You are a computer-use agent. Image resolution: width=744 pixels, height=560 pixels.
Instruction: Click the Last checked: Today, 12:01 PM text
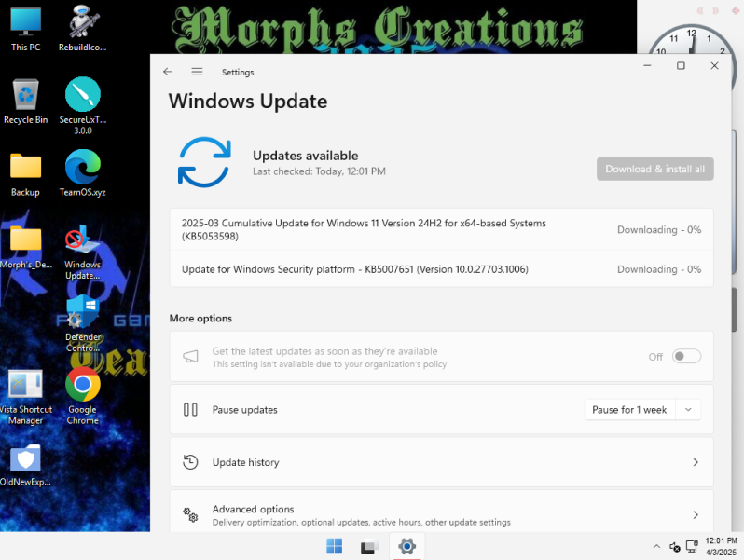[x=319, y=171]
